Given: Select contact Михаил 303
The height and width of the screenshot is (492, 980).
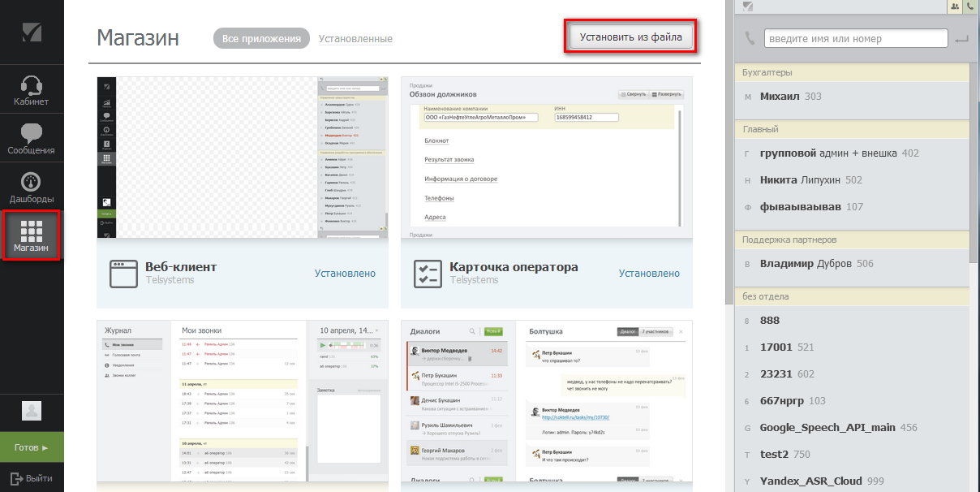Looking at the screenshot, I should [790, 97].
